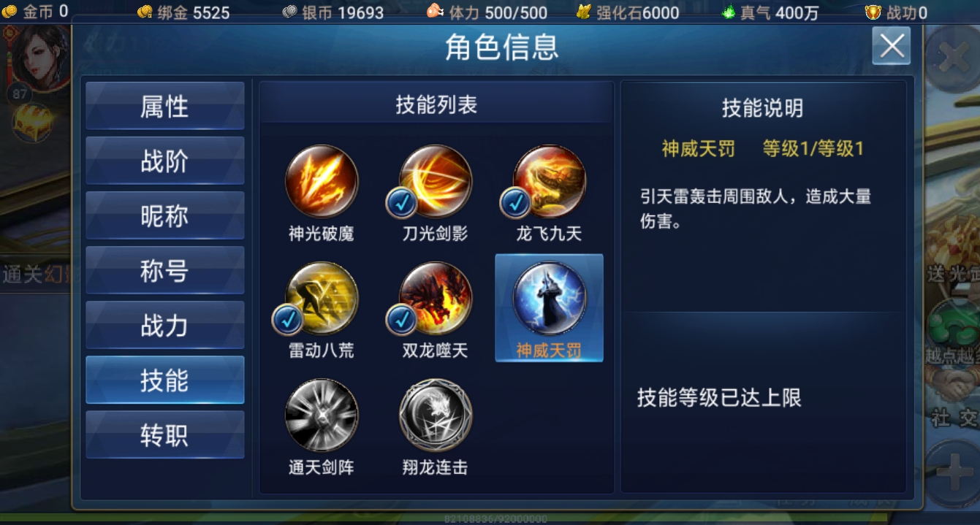
Task: Toggle the checkmark on 双龙噬天
Action: coord(401,320)
